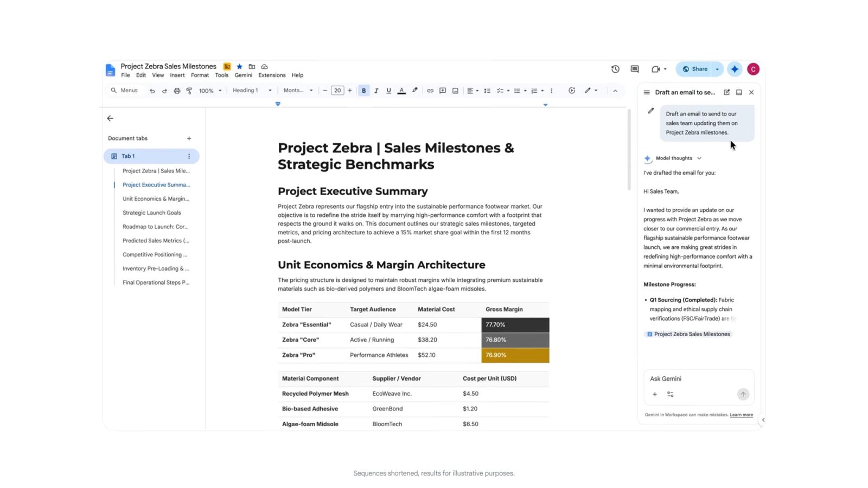This screenshot has width=868, height=488.
Task: Open the Tools menu
Action: 221,75
